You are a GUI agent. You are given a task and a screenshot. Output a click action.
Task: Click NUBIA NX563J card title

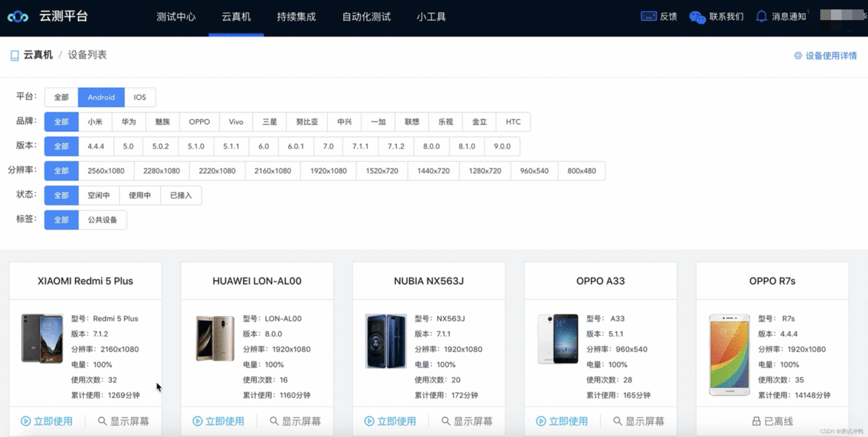[429, 281]
